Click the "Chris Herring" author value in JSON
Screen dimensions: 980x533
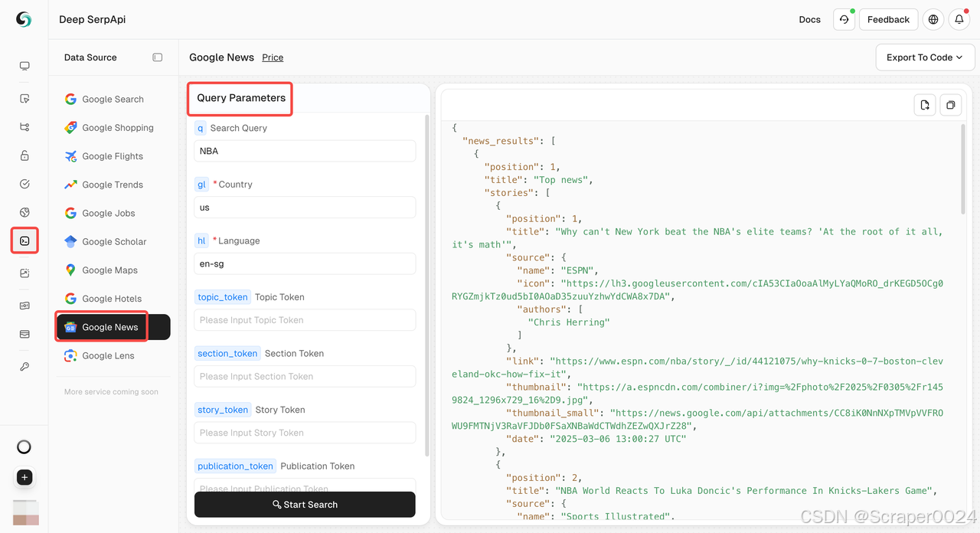569,322
